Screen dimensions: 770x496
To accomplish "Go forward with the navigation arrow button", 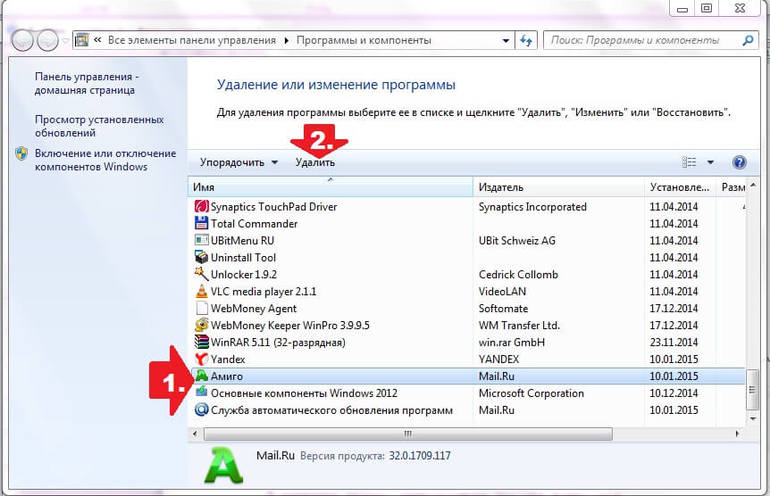I will [x=48, y=40].
